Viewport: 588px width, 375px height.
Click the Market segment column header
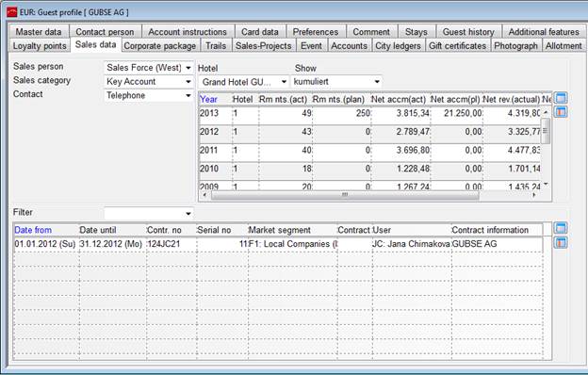pyautogui.click(x=292, y=230)
